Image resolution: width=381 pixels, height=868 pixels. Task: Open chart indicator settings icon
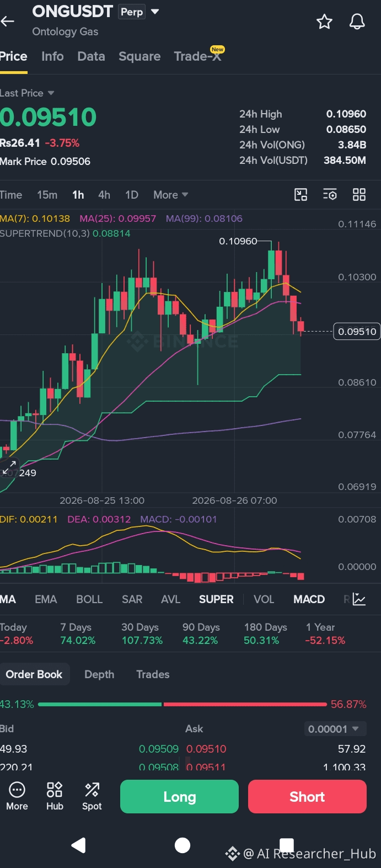tap(330, 194)
